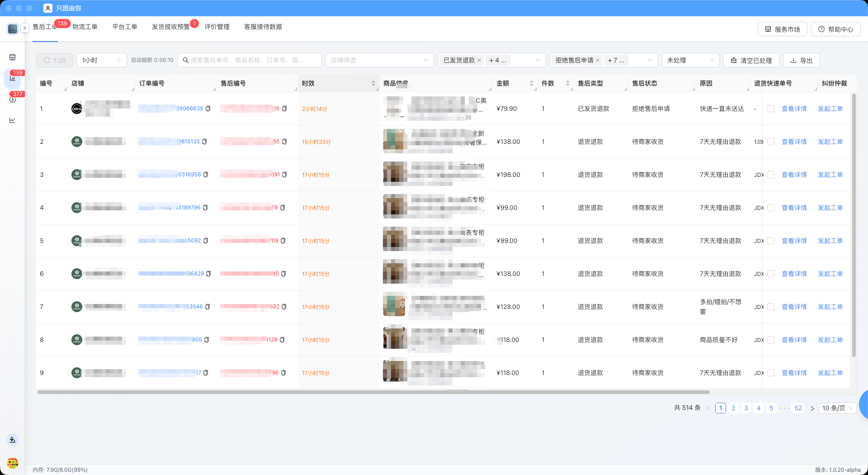Tick the checkbox in row 1
The image size is (868, 475).
771,109
